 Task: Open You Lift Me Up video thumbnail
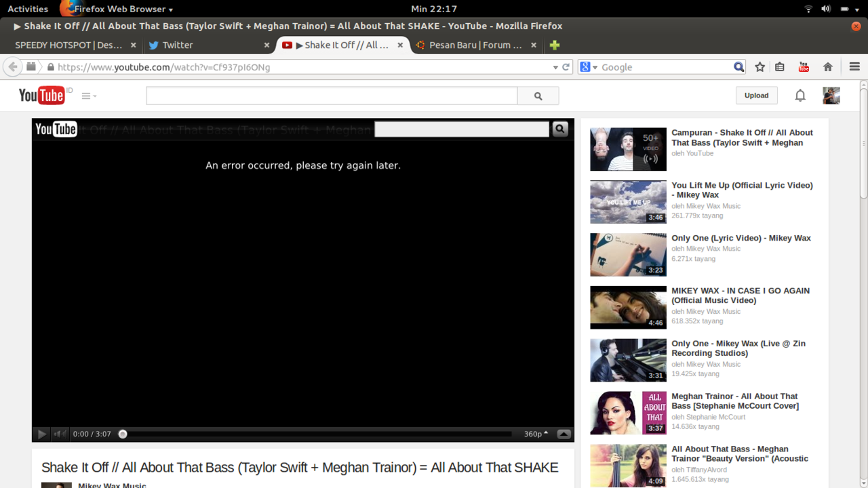point(628,202)
